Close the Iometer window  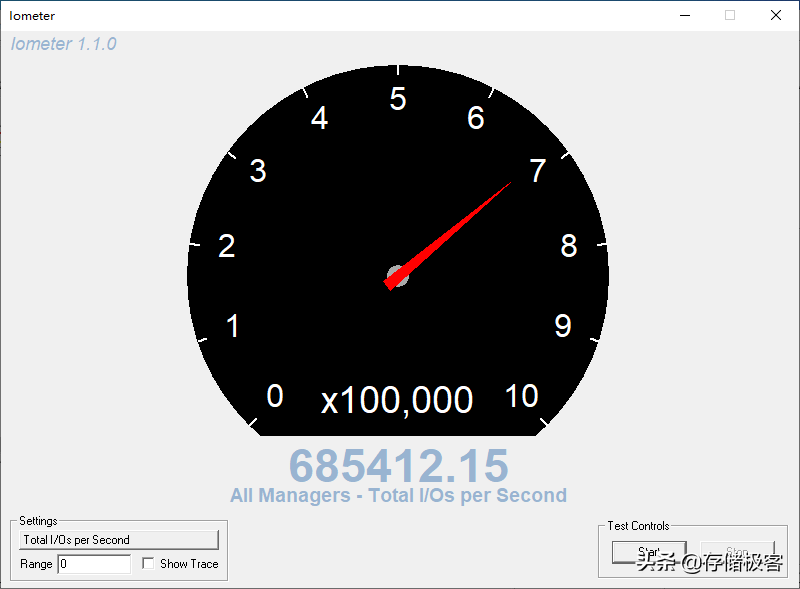coord(776,15)
